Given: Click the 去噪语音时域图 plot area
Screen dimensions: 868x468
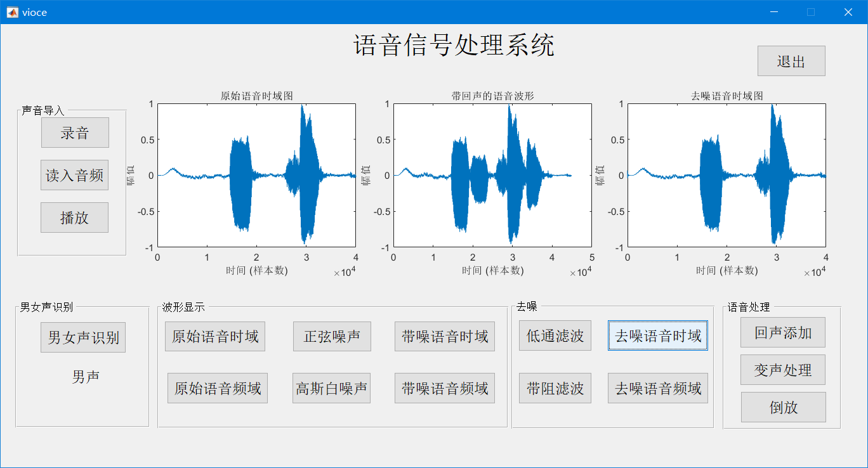Looking at the screenshot, I should click(x=727, y=175).
